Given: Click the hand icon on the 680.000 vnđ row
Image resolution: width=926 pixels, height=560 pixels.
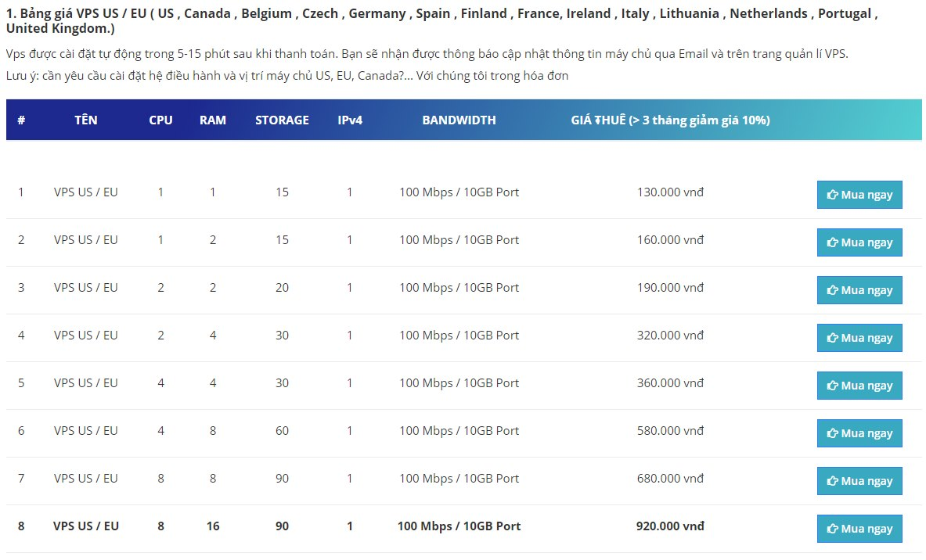Looking at the screenshot, I should [833, 482].
